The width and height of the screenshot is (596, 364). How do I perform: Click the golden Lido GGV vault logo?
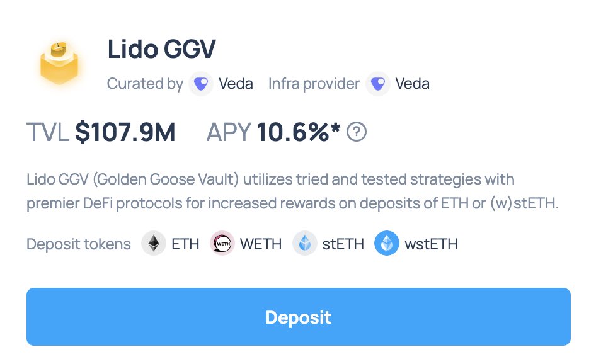[59, 63]
